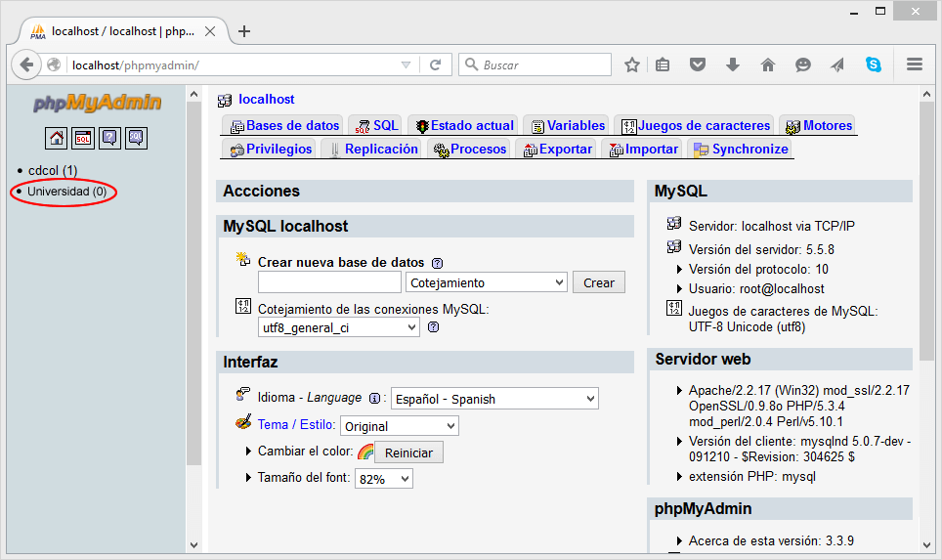Open the Cotejamiento dropdown for new database
This screenshot has height=560, width=942.
tap(487, 282)
